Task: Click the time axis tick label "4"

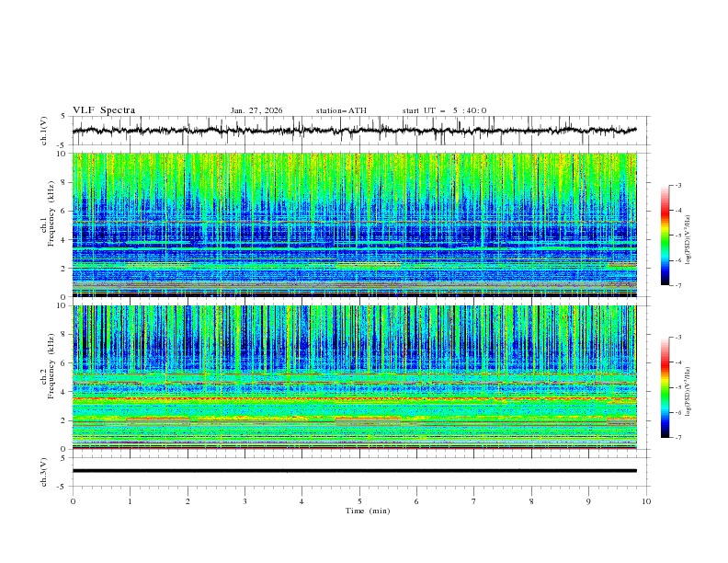Action: click(301, 501)
